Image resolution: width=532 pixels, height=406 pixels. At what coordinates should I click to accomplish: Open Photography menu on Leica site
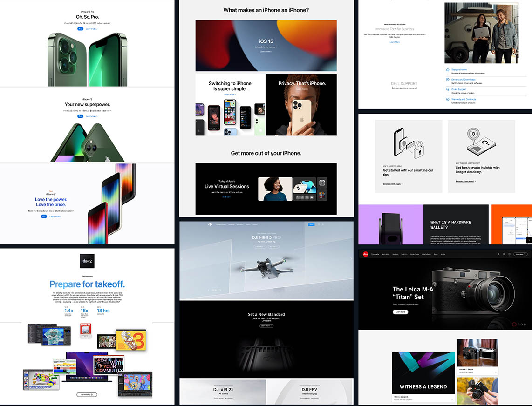(x=375, y=254)
